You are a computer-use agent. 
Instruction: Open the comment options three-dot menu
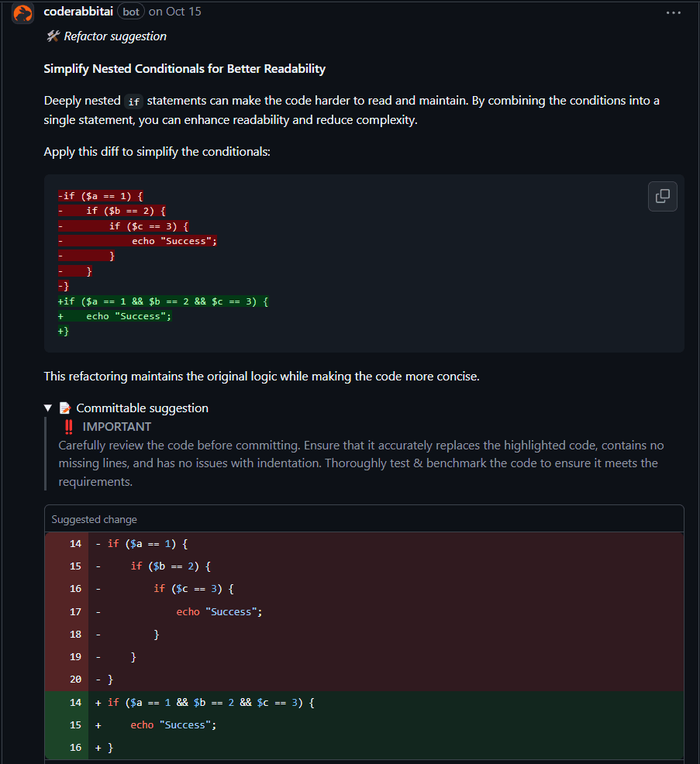pyautogui.click(x=674, y=12)
